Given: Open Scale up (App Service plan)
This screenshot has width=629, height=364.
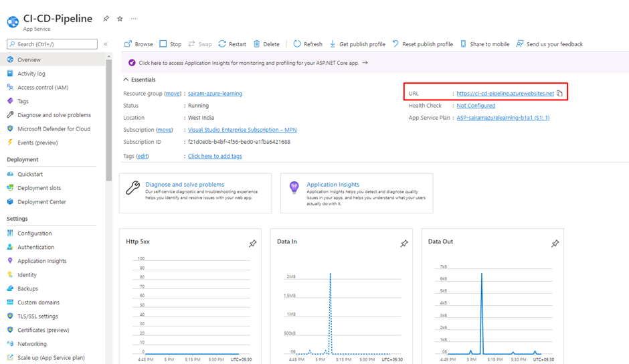Looking at the screenshot, I should pos(52,357).
